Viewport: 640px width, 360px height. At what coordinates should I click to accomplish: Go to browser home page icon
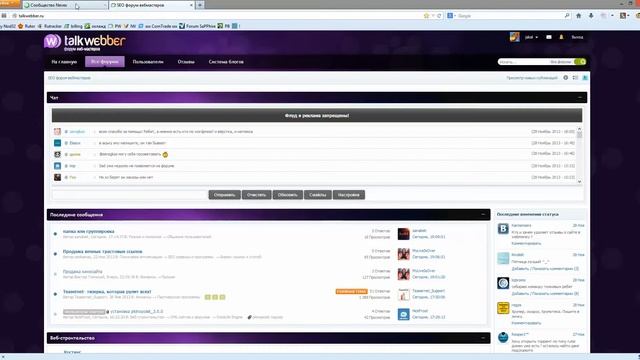pyautogui.click(x=578, y=16)
